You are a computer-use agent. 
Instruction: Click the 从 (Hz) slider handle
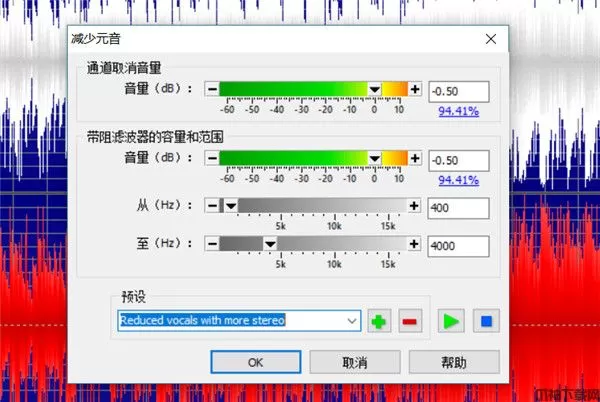(231, 206)
